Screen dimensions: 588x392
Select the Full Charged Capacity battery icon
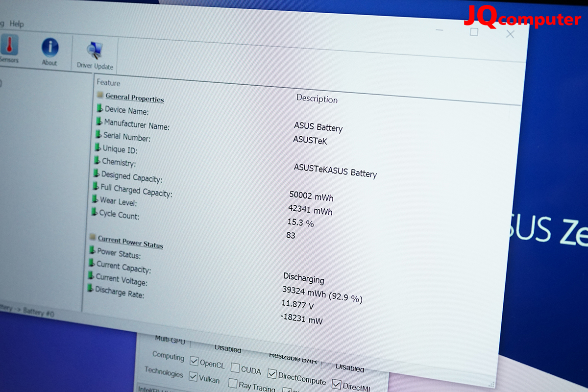pyautogui.click(x=96, y=186)
